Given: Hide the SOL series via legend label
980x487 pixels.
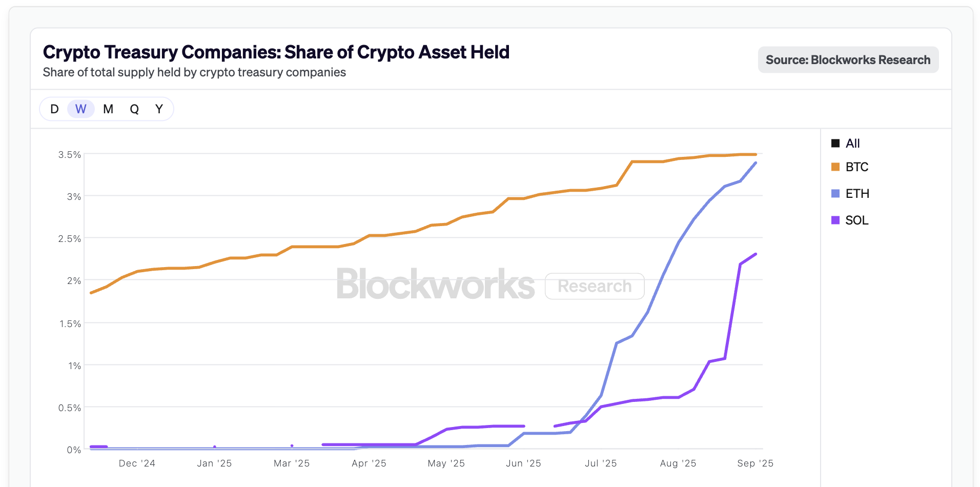Looking at the screenshot, I should click(x=857, y=220).
